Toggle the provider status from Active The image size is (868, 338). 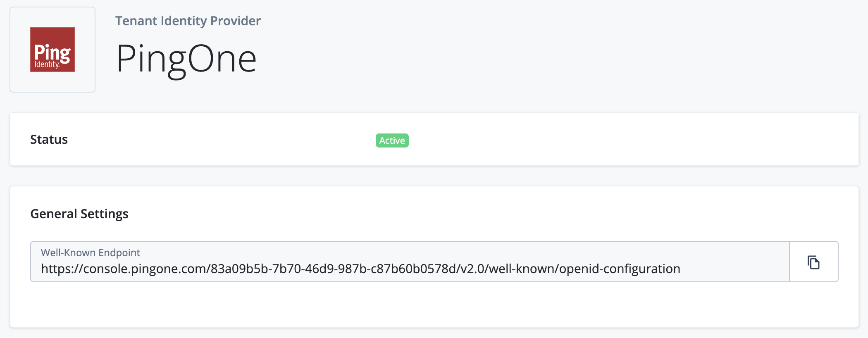click(391, 140)
